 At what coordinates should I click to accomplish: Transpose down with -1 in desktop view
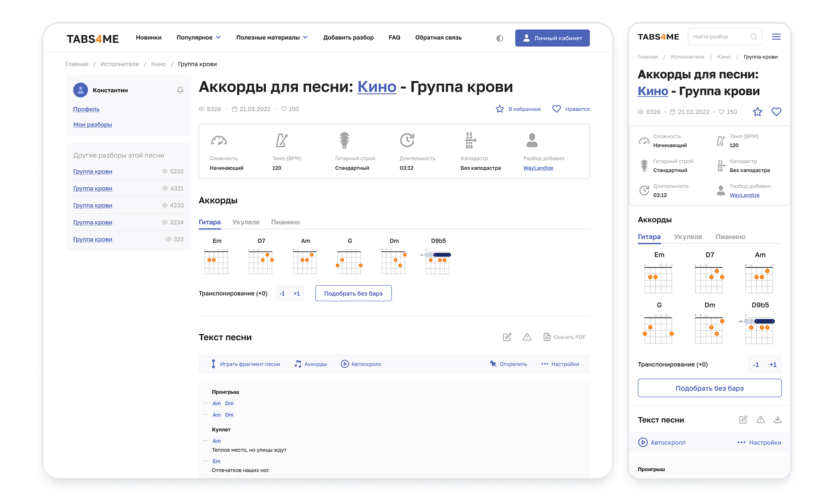click(282, 293)
